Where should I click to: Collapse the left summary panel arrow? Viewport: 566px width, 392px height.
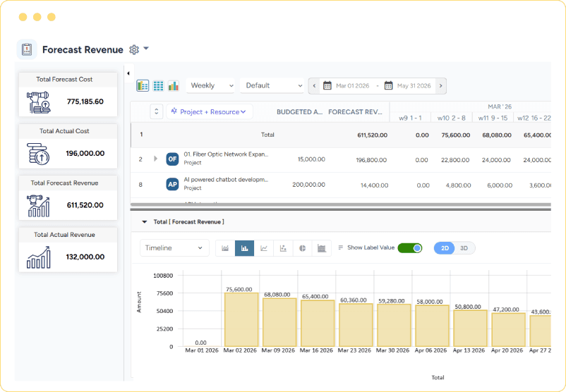coord(128,73)
